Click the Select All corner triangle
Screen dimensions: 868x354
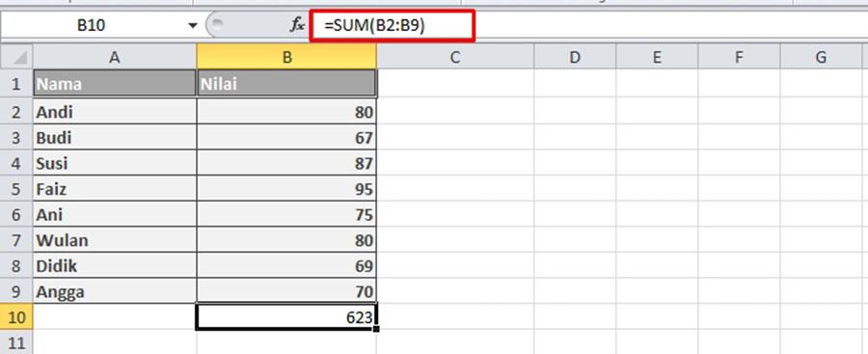[x=16, y=57]
